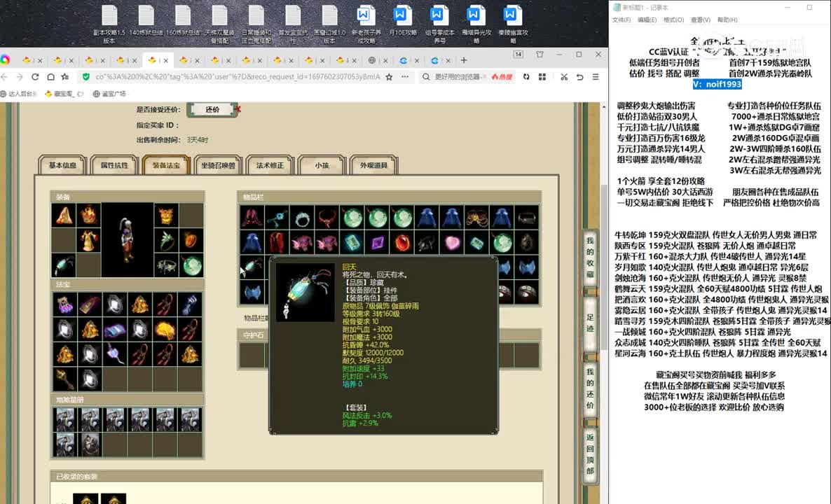831x504 pixels.
Task: Go to the browser home page
Action: click(50, 77)
